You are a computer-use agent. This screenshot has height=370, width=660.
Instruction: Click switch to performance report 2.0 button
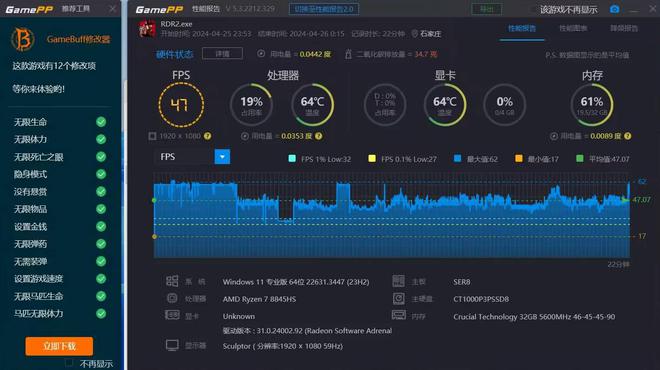click(324, 9)
